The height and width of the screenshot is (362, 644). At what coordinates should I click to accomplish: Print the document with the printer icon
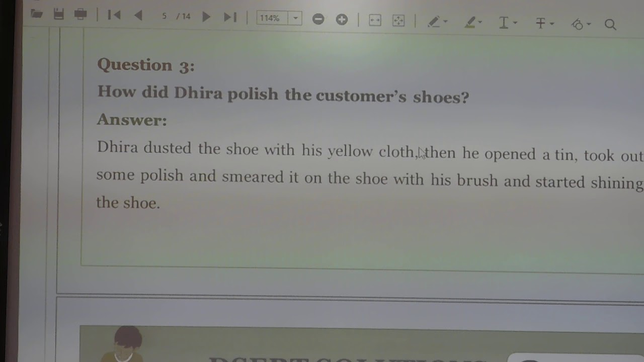click(80, 15)
